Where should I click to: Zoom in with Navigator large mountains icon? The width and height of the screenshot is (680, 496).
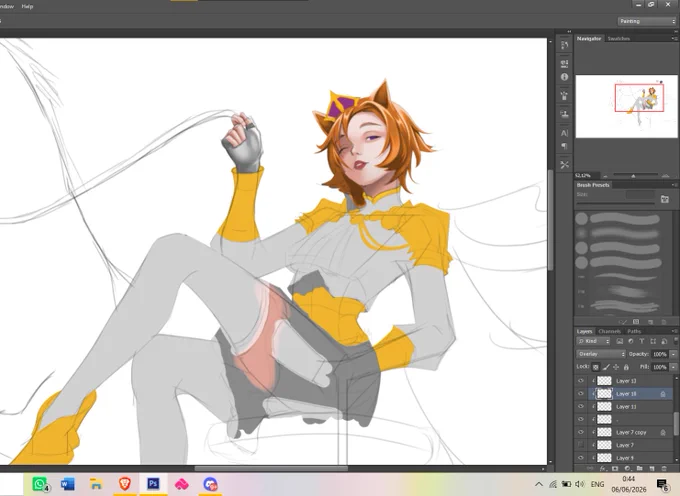pyautogui.click(x=665, y=176)
